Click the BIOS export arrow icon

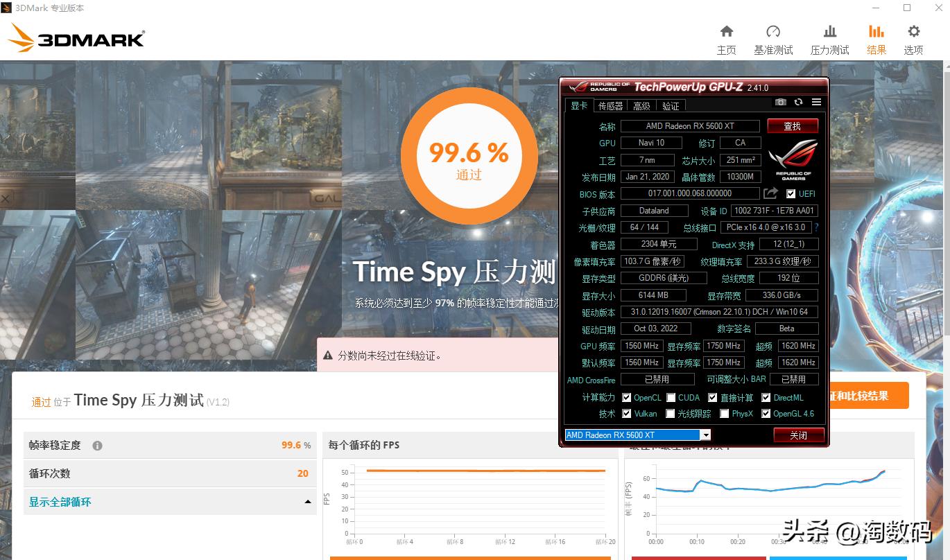click(x=770, y=193)
